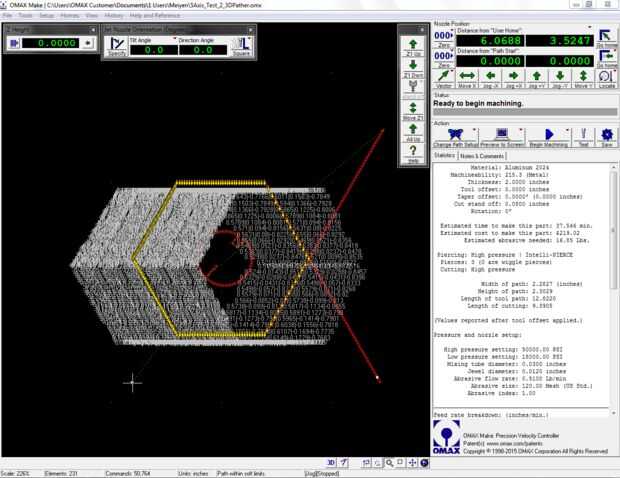Click the statistics panel scrollbar
The image size is (620, 478).
coord(613,291)
